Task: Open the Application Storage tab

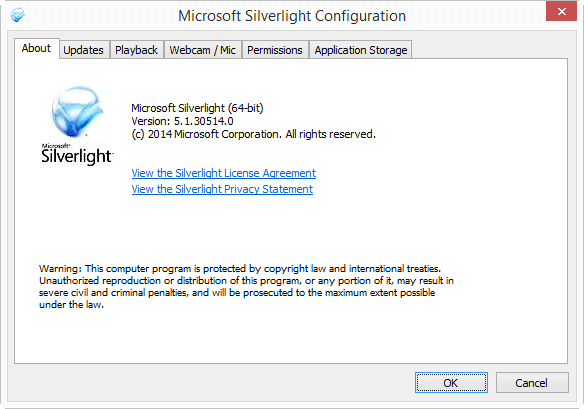Action: point(361,50)
